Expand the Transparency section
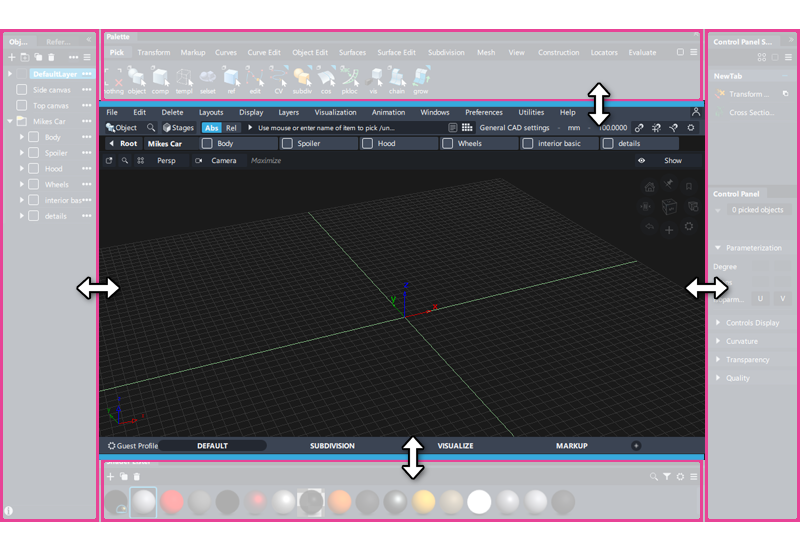This screenshot has height=550, width=800. (718, 359)
